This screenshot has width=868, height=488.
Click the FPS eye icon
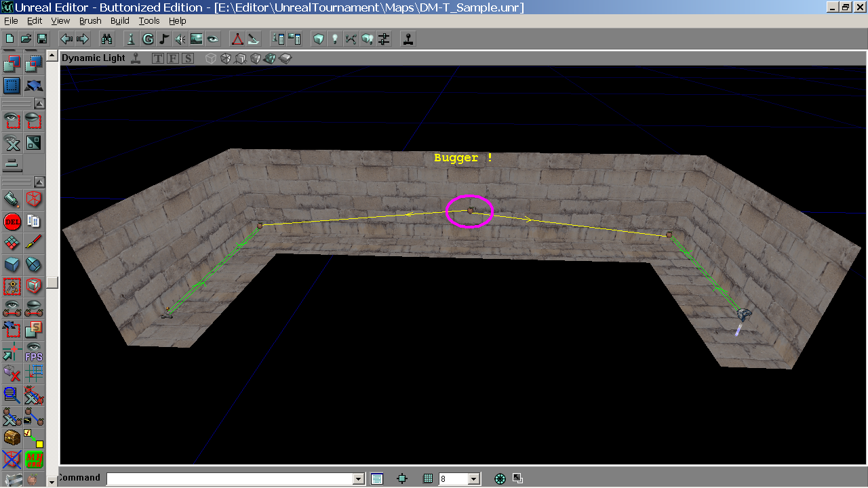click(x=34, y=351)
